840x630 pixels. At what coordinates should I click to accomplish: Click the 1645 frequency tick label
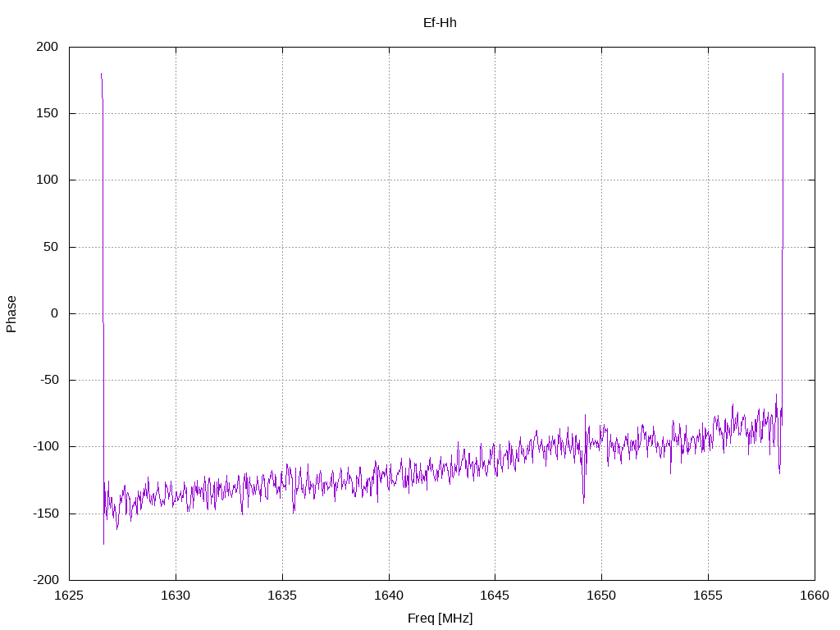coord(495,596)
